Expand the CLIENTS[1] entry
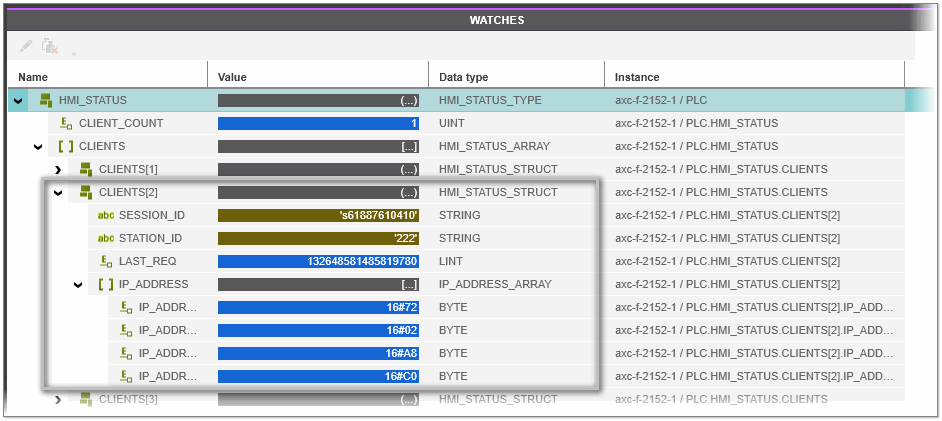The width and height of the screenshot is (942, 421). coord(58,169)
